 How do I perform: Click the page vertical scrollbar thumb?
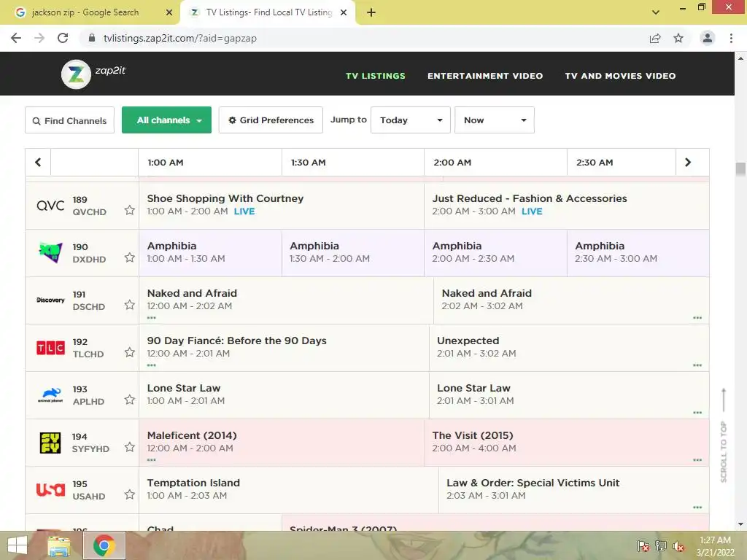click(x=740, y=169)
